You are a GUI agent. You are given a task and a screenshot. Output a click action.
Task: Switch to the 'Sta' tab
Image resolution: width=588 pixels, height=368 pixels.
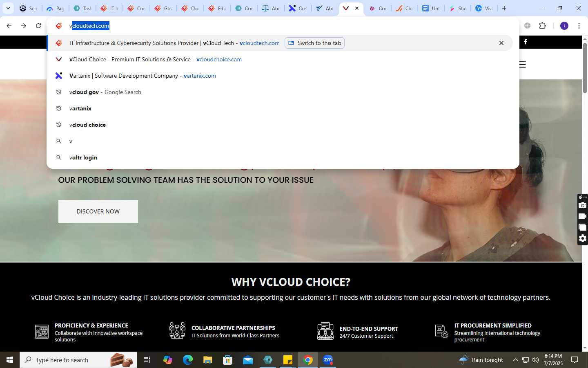[458, 8]
